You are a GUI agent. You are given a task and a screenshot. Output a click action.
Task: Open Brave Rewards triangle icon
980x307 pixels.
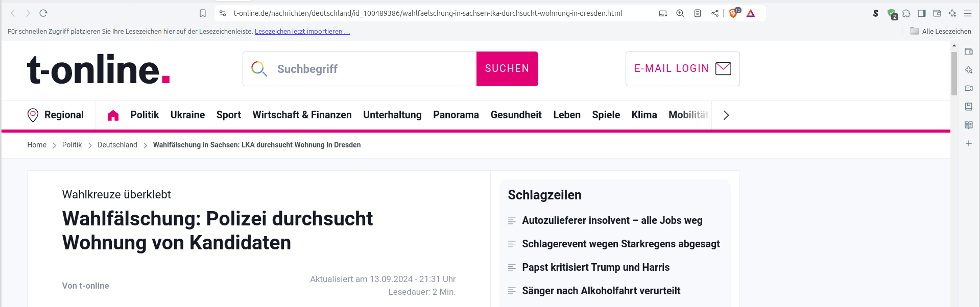tap(751, 13)
